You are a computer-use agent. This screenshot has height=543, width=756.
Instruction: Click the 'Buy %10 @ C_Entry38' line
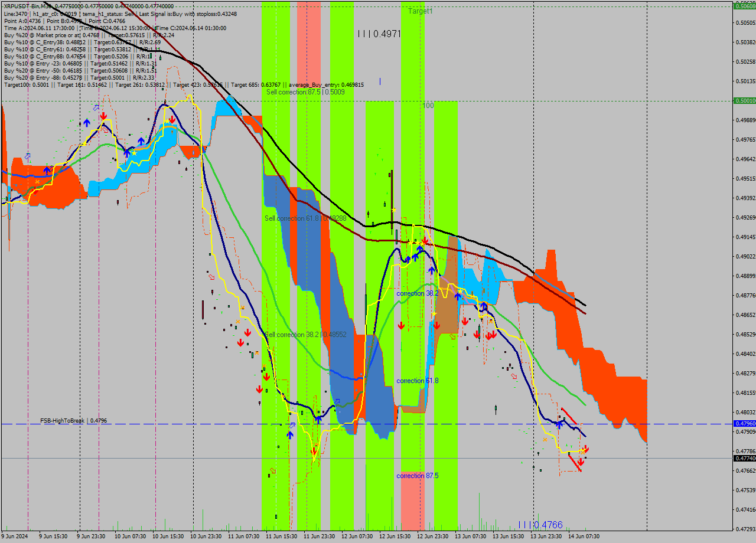(82, 42)
